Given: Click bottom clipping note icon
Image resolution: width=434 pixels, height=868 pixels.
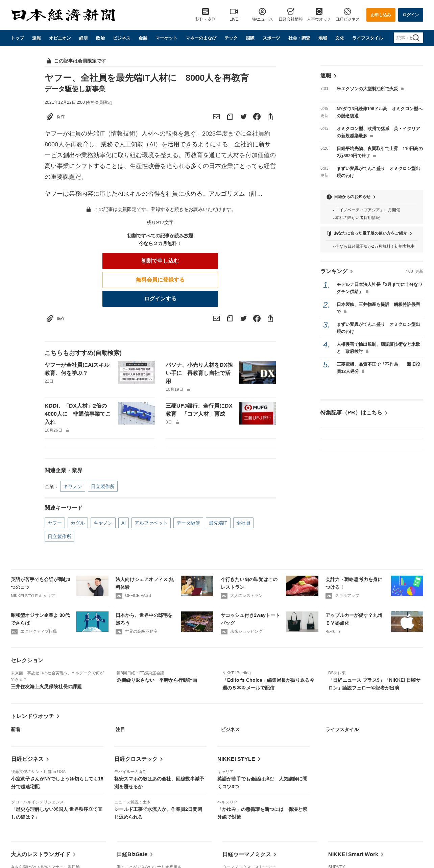Looking at the screenshot, I should point(230,318).
